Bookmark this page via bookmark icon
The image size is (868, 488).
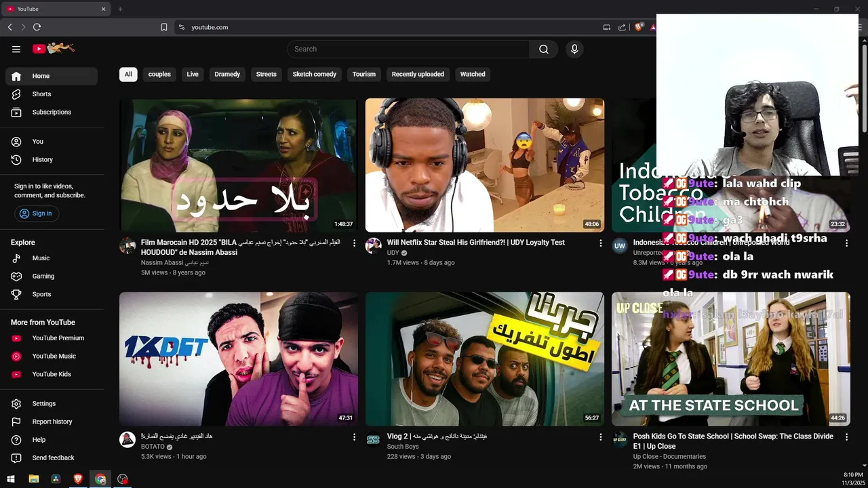tap(164, 27)
